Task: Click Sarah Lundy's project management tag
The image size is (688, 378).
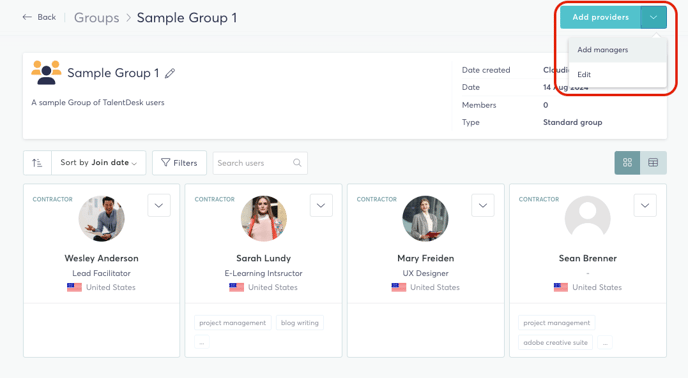Action: pos(233,323)
